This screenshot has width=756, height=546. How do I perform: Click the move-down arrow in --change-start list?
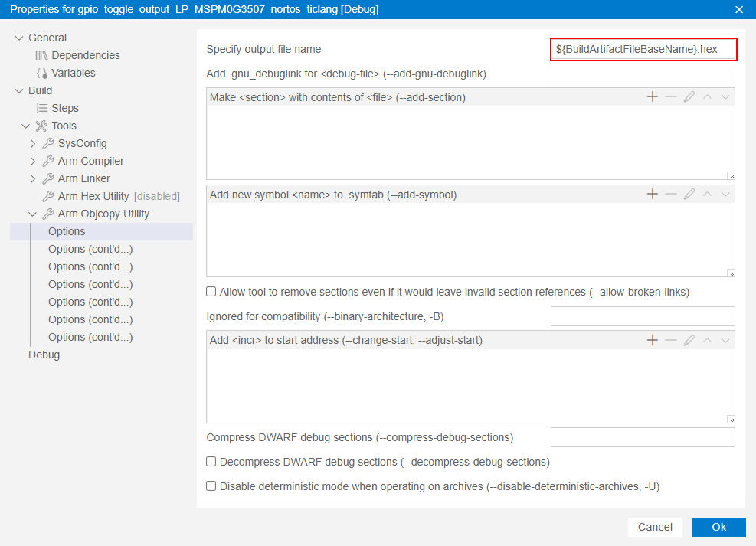(725, 340)
